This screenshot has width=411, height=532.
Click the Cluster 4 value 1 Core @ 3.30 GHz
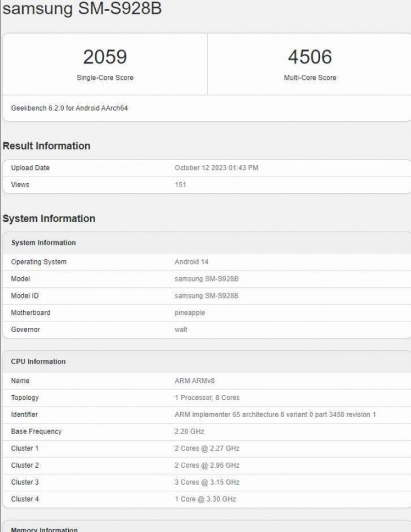(x=205, y=499)
